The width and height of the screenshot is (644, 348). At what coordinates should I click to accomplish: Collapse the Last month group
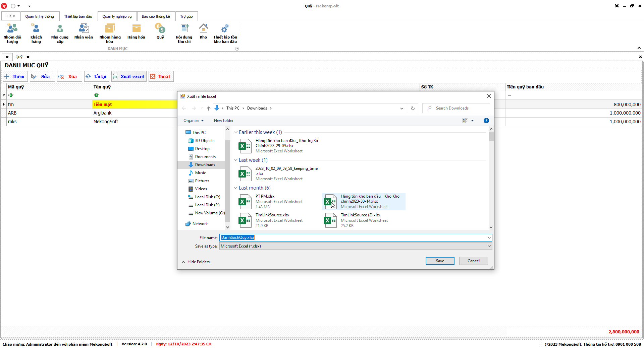click(235, 188)
